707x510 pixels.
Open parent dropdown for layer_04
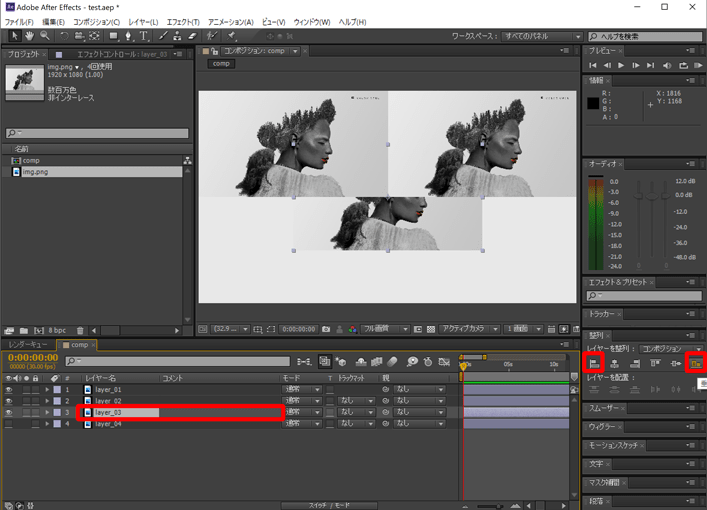419,423
